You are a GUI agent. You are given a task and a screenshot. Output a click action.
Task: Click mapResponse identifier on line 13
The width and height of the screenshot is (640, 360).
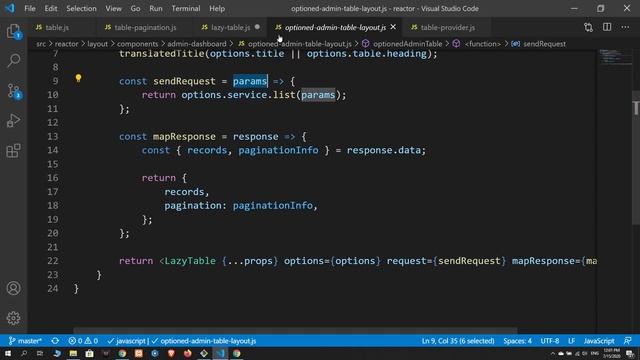[184, 136]
